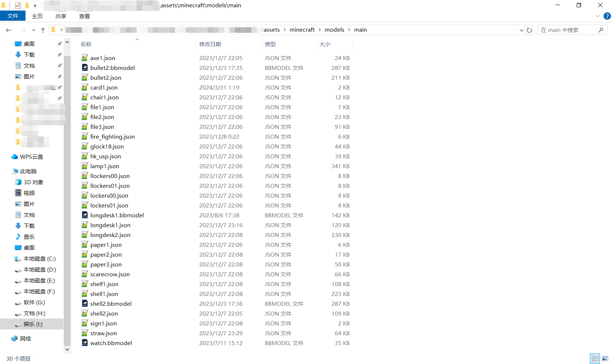Image resolution: width=612 pixels, height=364 pixels.
Task: Select the axe1.json file icon
Action: point(85,58)
